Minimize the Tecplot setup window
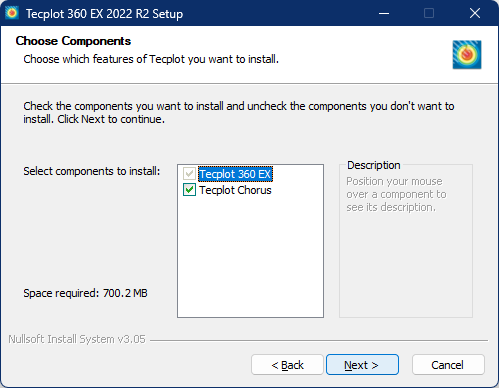 pos(384,13)
